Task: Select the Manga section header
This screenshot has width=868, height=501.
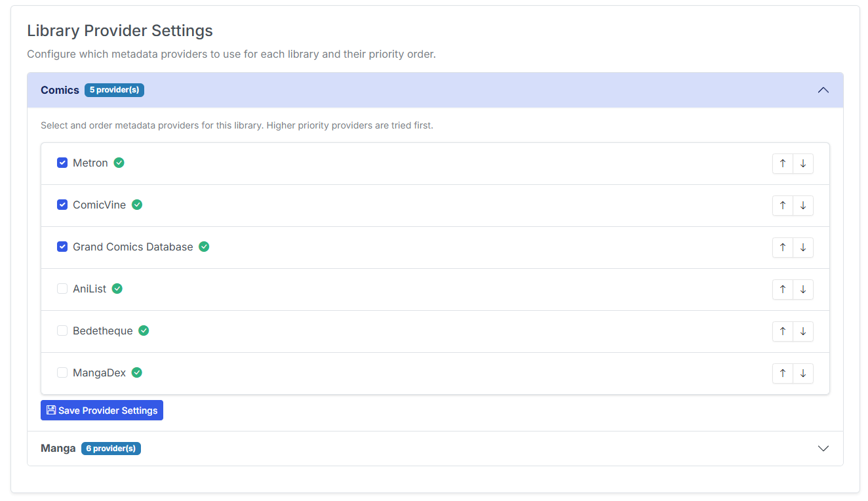Action: tap(58, 448)
